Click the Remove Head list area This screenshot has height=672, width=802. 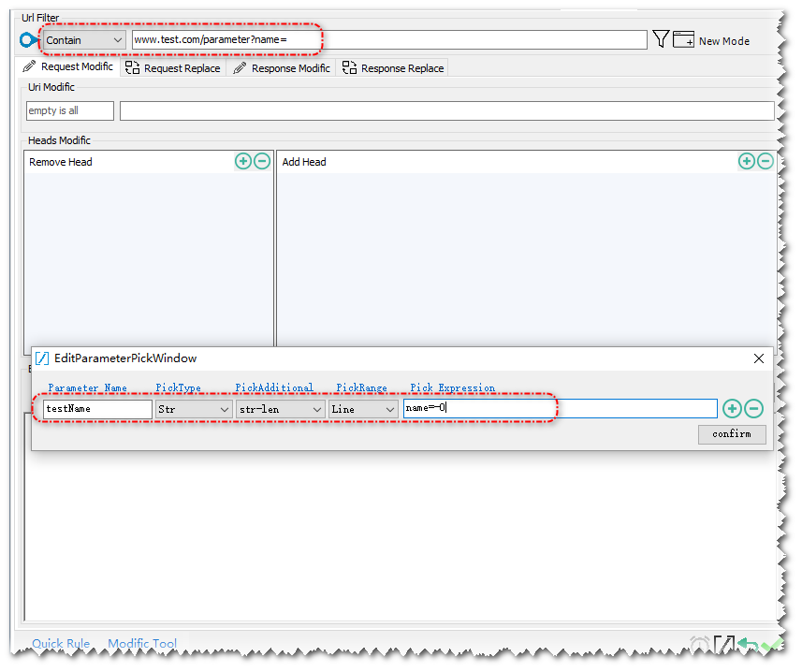tap(149, 261)
